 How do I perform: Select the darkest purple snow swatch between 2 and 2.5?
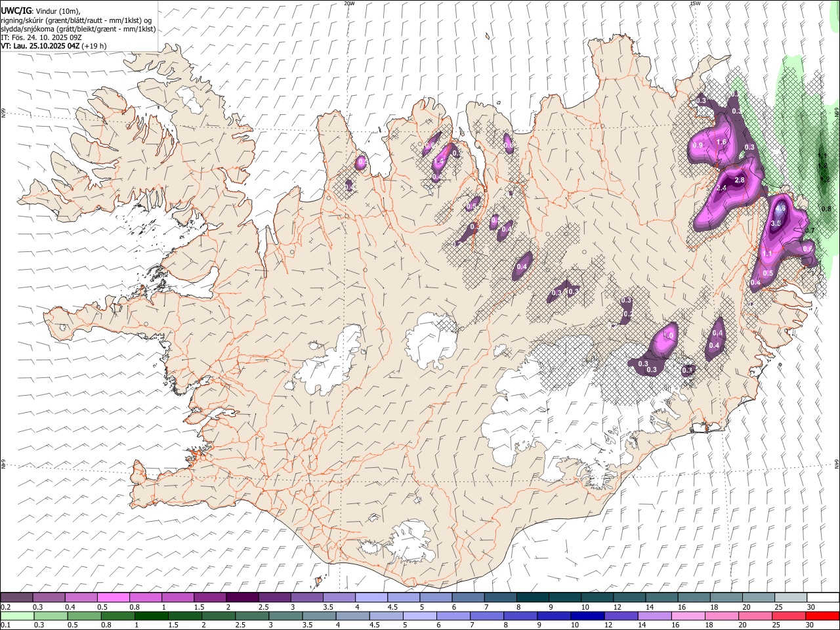pyautogui.click(x=242, y=597)
